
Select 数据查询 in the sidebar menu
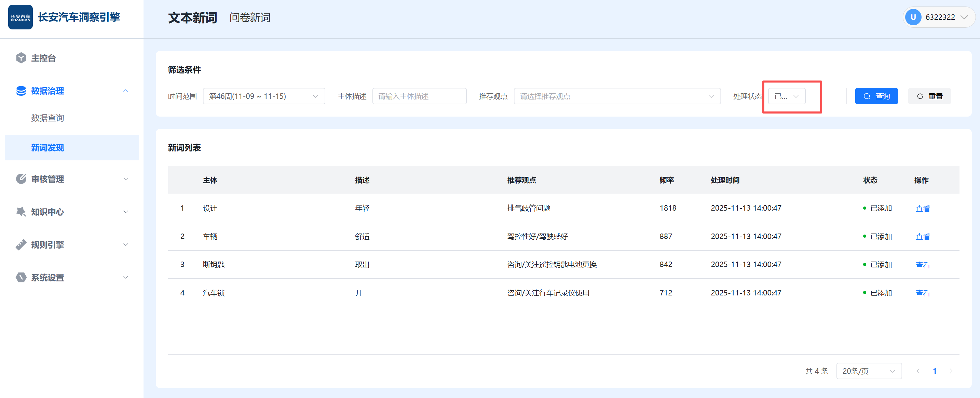coord(47,118)
